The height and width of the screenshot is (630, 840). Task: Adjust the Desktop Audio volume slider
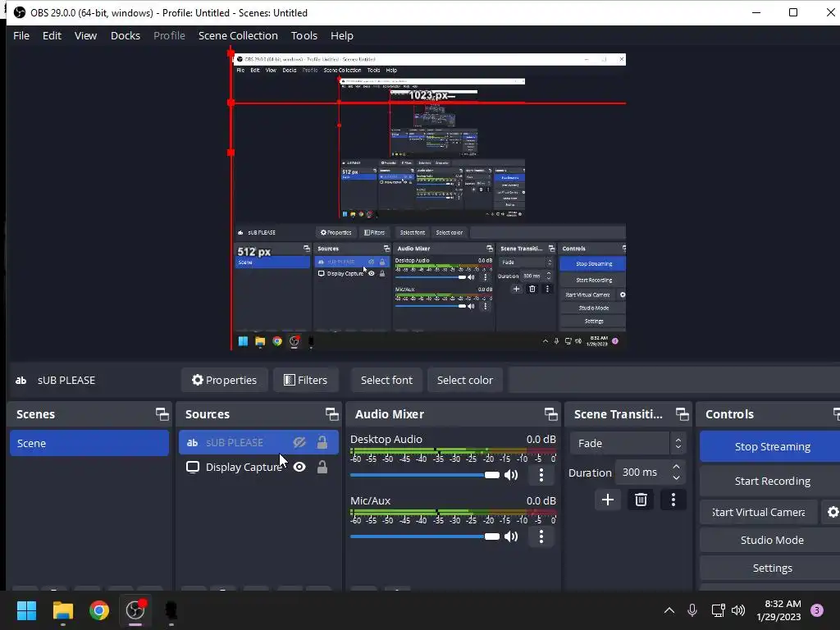point(424,475)
